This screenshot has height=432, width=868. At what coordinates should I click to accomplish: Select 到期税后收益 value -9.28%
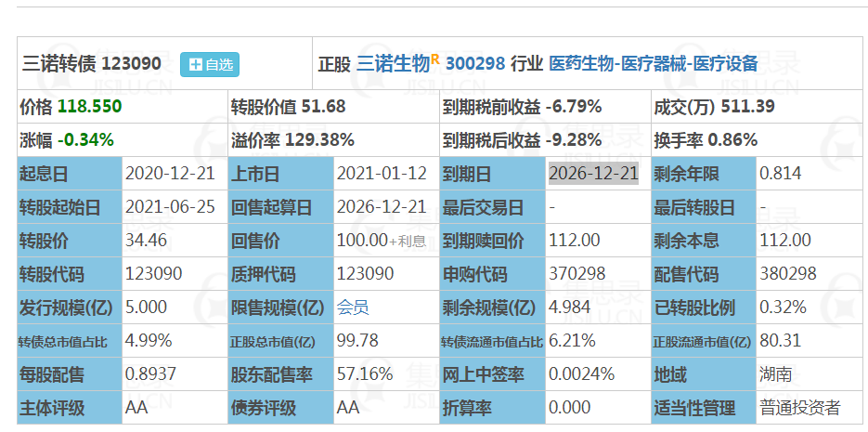click(574, 140)
